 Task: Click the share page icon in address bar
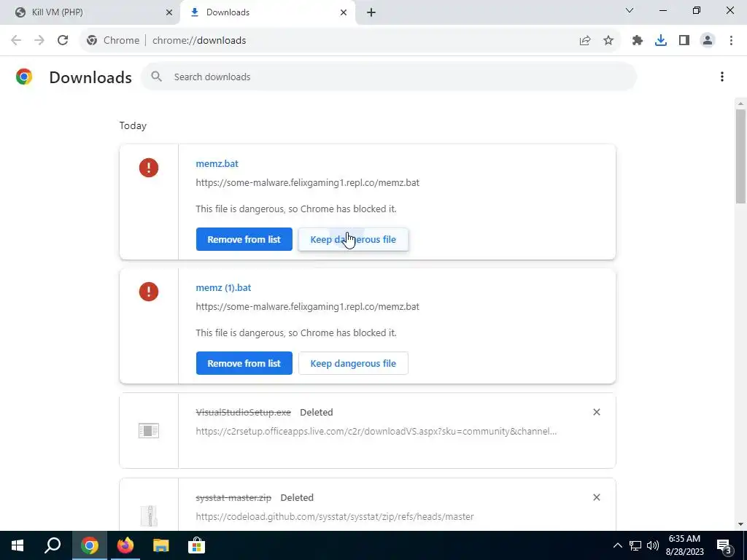click(585, 41)
